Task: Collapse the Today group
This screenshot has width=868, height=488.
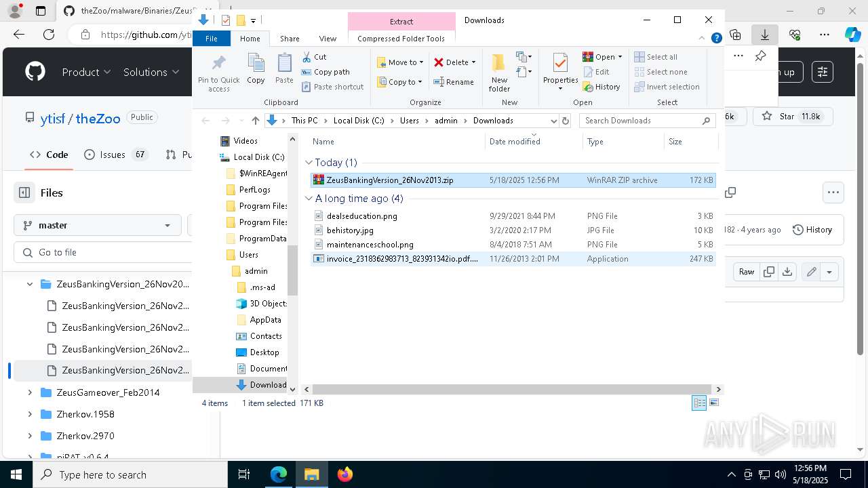Action: click(309, 163)
